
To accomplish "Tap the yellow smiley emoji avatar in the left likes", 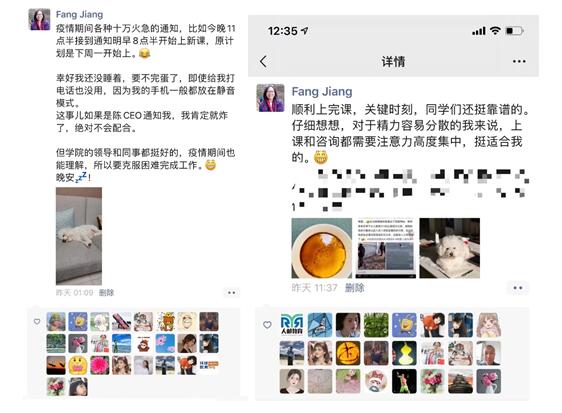I will click(78, 365).
